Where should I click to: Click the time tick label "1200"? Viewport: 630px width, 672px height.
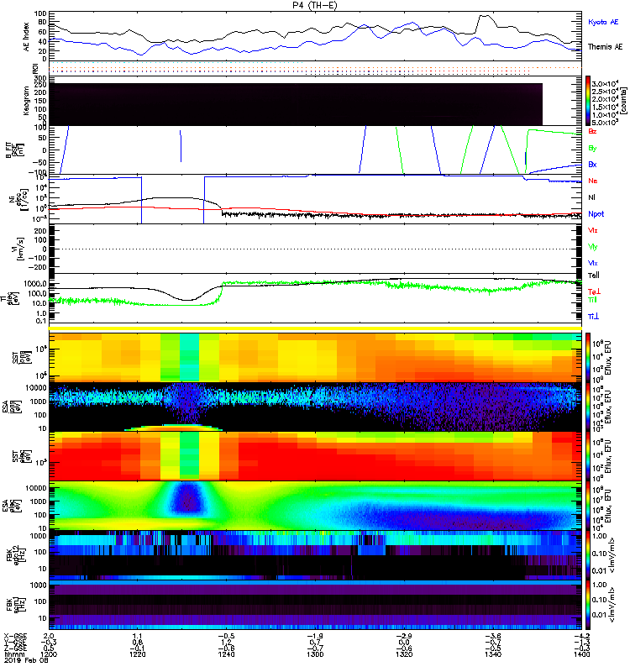pos(49,654)
